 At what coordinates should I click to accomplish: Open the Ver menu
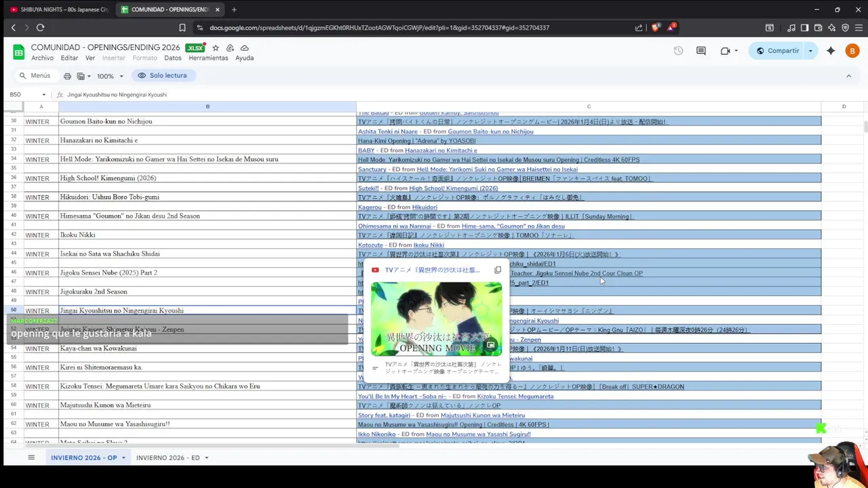tap(90, 58)
